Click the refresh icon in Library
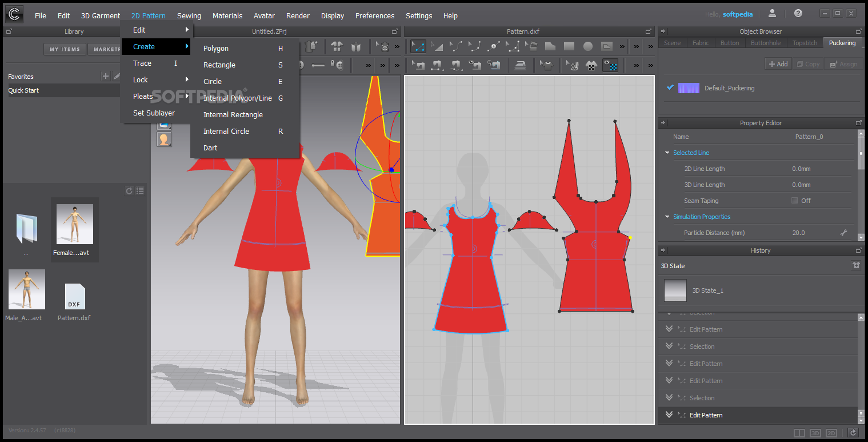868x442 pixels. (x=129, y=191)
